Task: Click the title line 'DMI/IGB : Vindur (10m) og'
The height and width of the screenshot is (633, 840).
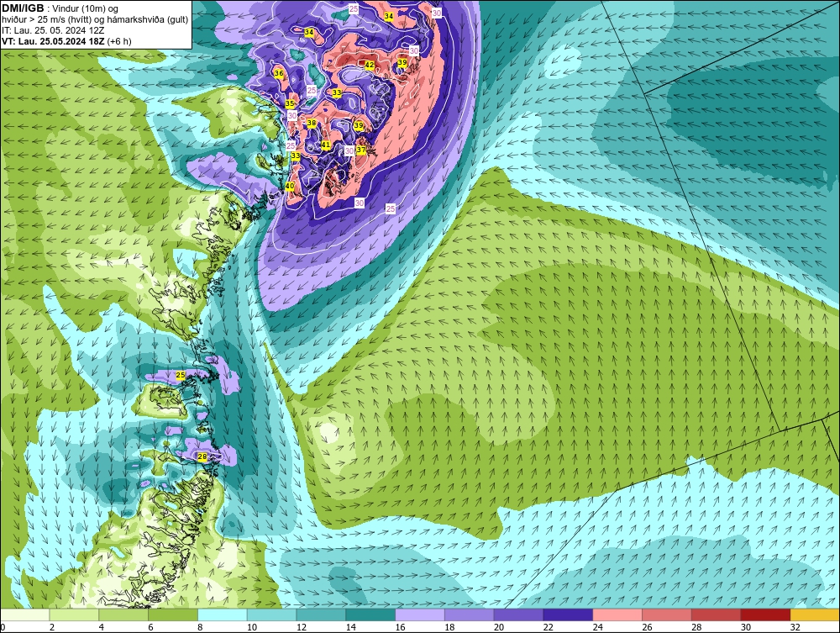Action: [60, 8]
